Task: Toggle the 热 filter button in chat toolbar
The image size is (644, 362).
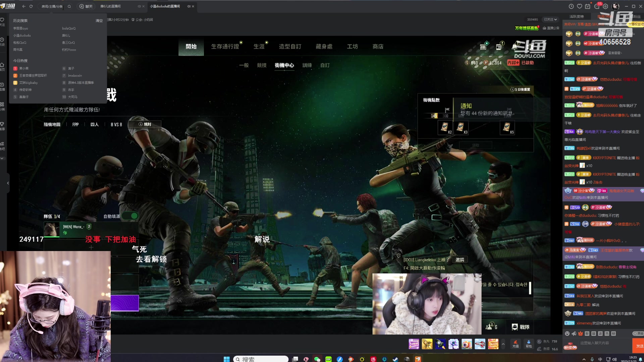Action: [607, 334]
